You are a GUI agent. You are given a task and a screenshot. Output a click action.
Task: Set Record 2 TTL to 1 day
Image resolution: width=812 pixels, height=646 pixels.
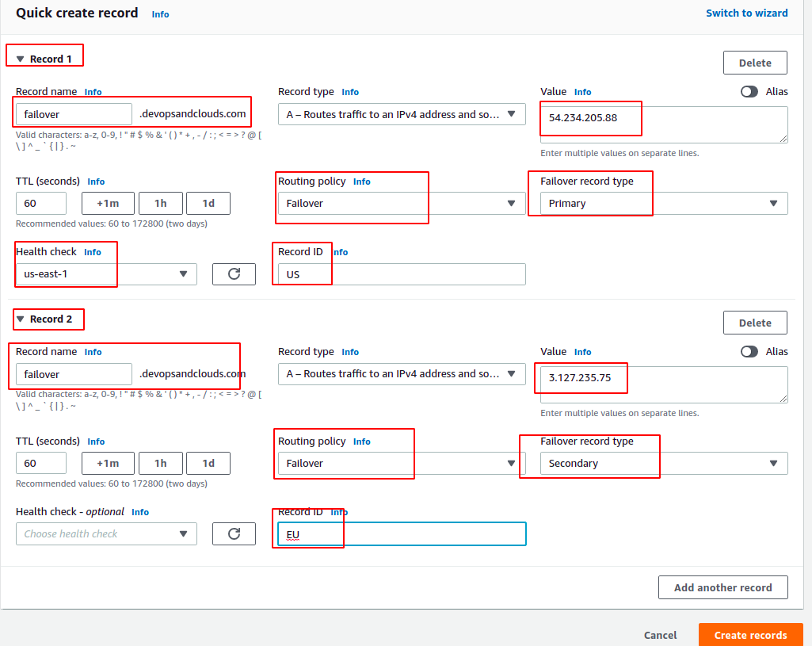click(x=208, y=463)
